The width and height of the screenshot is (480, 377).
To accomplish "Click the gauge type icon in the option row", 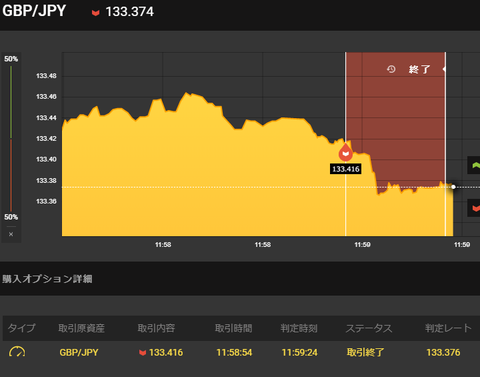I will pos(17,352).
